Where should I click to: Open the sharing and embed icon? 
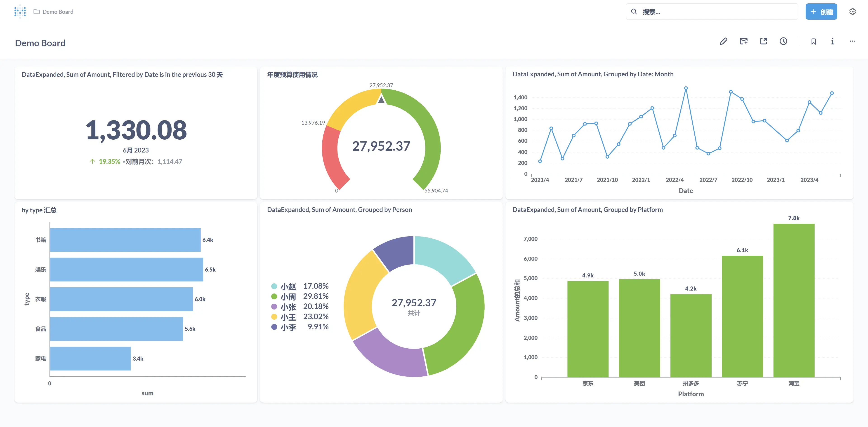pos(764,41)
